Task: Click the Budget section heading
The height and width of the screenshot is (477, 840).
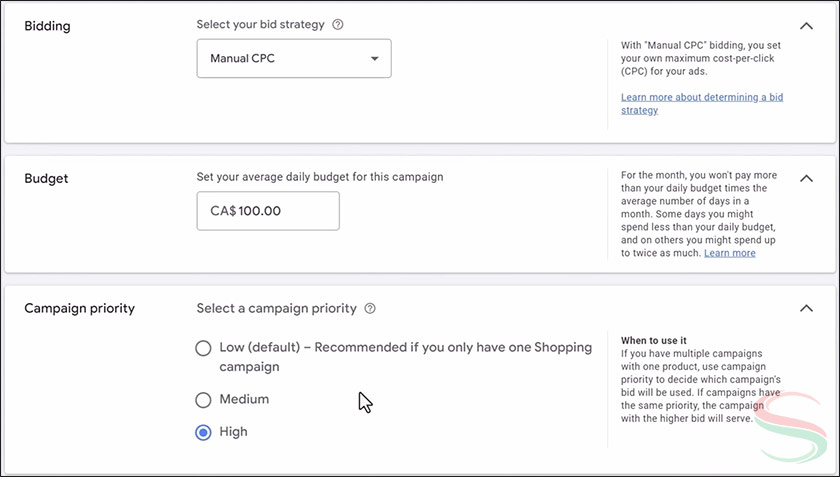Action: tap(45, 178)
